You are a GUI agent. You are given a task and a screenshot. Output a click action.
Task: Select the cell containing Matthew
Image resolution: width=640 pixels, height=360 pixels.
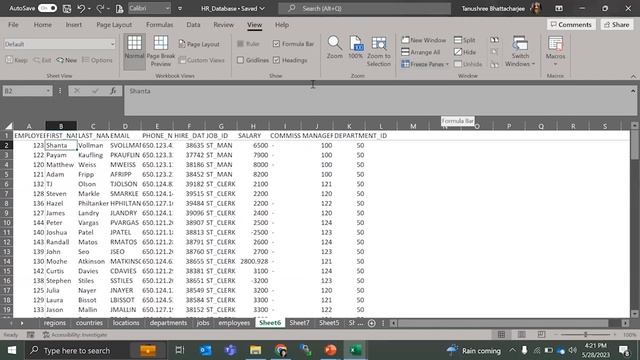pos(61,164)
